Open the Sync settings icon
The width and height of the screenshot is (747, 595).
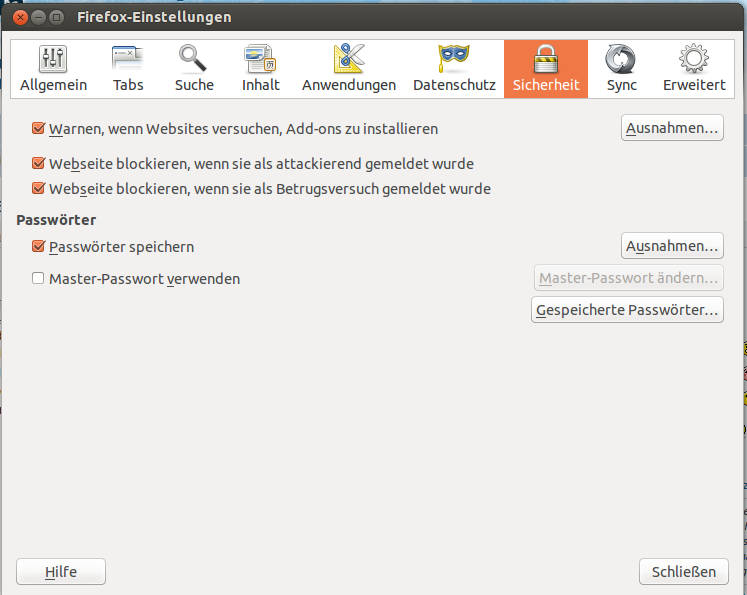tap(621, 60)
